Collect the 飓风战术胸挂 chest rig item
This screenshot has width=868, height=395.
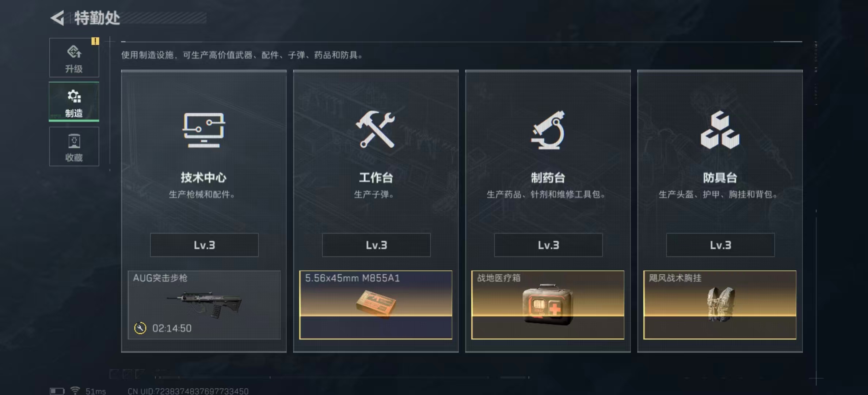click(720, 305)
